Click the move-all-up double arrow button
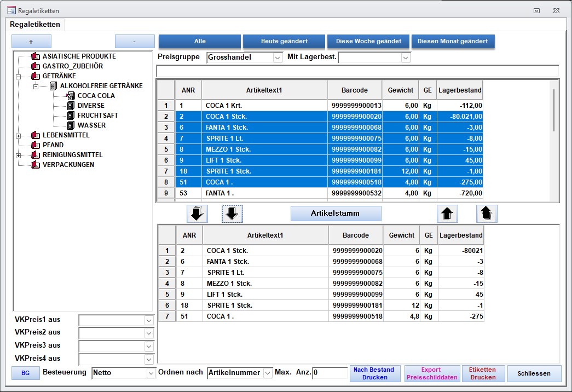The width and height of the screenshot is (572, 392). (x=487, y=214)
